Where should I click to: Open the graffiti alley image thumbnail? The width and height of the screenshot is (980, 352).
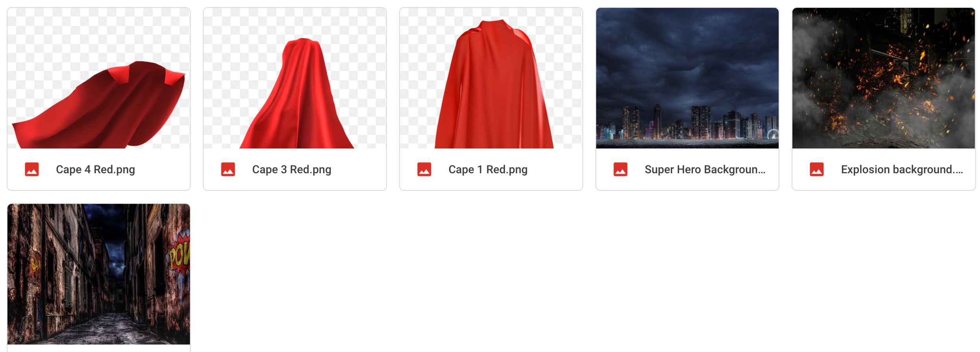pyautogui.click(x=99, y=274)
